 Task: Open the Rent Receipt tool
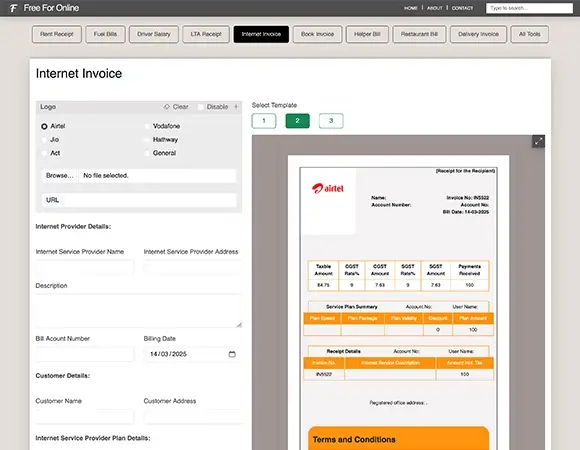coord(57,34)
